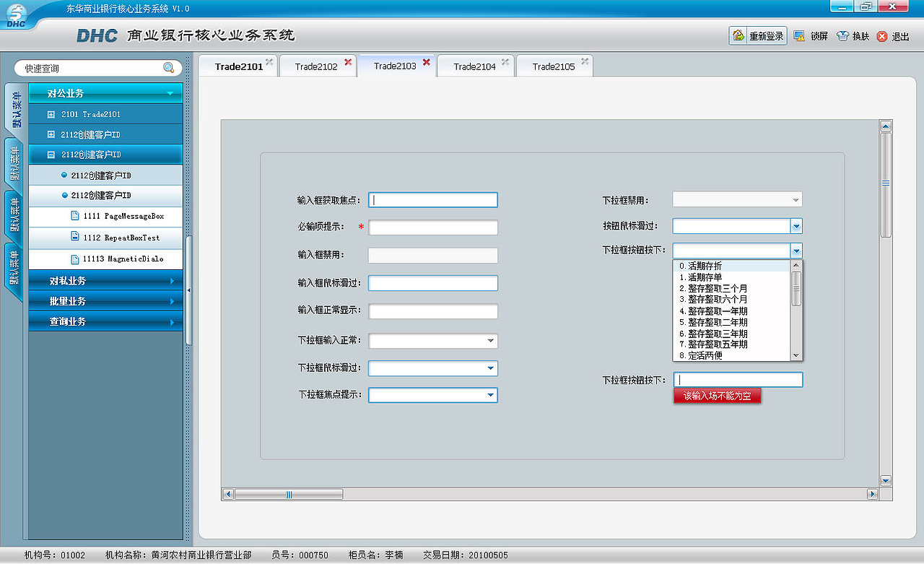
Task: Click the 必输项提示 required input field
Action: pyautogui.click(x=433, y=227)
